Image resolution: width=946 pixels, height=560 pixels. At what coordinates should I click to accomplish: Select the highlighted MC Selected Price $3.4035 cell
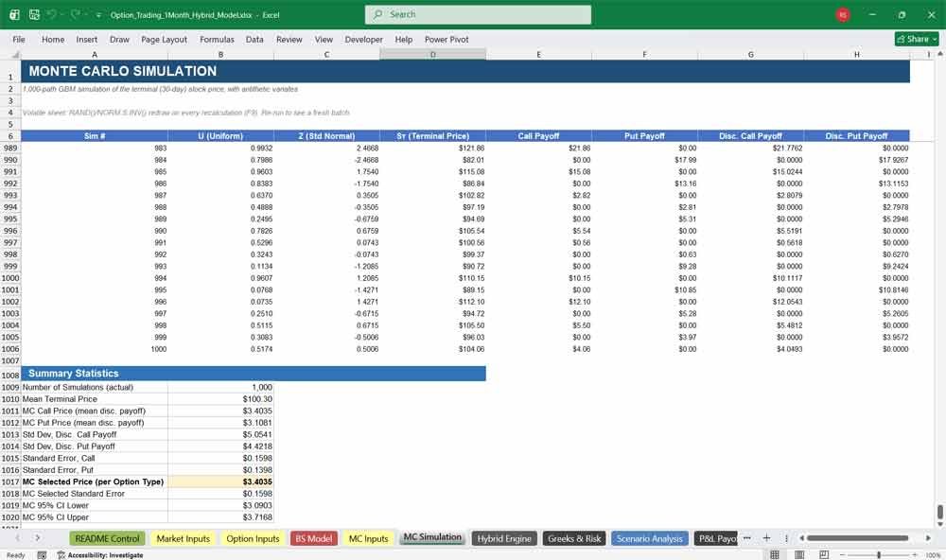coord(220,482)
